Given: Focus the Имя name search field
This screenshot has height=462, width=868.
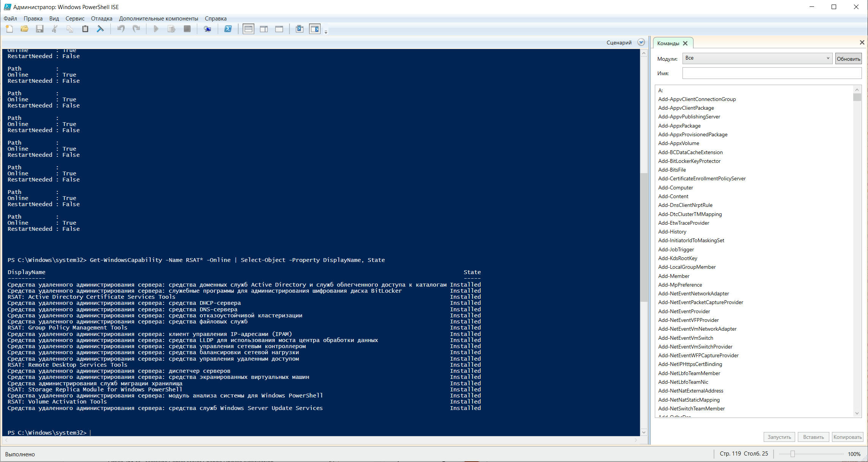Looking at the screenshot, I should [772, 73].
